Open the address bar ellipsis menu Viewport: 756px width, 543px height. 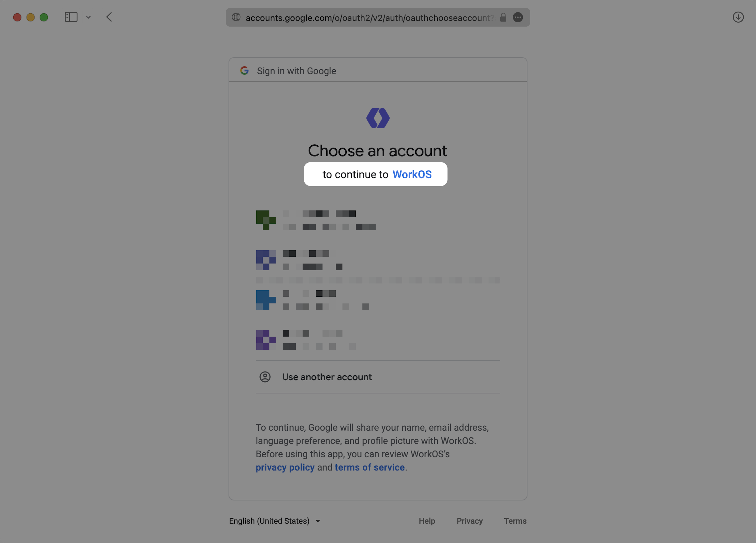(x=518, y=17)
